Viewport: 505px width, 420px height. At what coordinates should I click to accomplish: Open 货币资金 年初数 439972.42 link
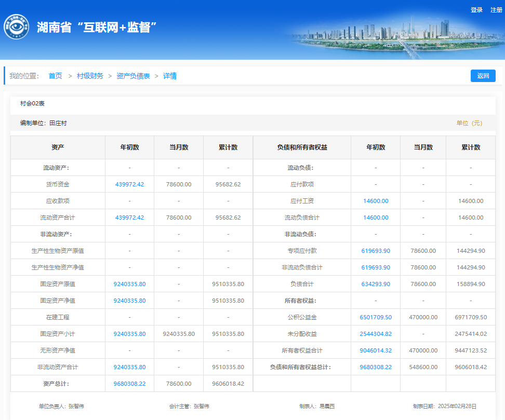click(x=129, y=184)
